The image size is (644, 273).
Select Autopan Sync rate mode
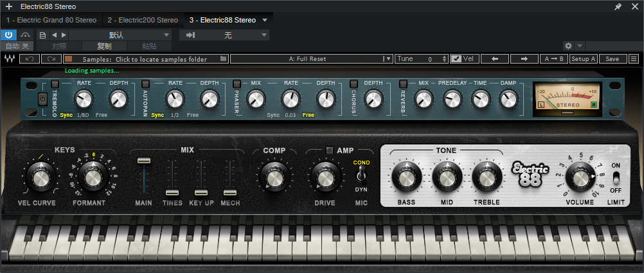point(157,115)
